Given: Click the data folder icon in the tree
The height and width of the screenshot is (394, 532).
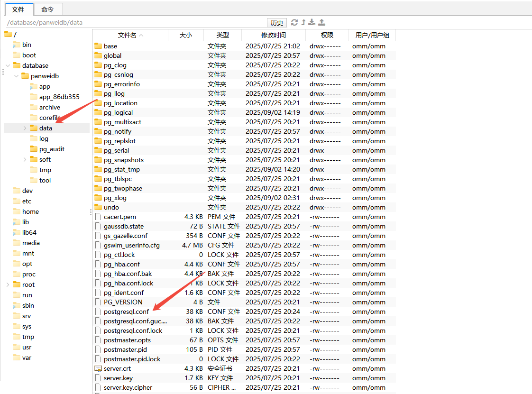Looking at the screenshot, I should click(34, 128).
